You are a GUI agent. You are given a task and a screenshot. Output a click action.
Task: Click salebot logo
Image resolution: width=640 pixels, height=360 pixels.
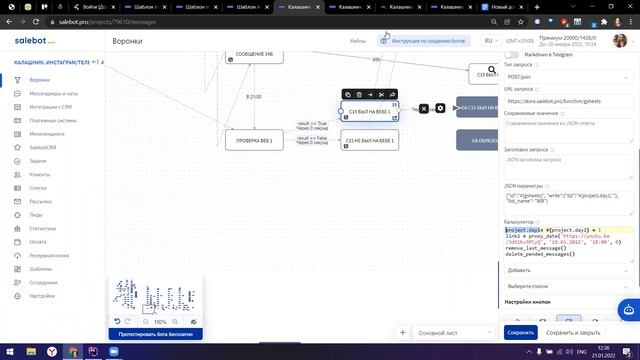click(x=34, y=40)
